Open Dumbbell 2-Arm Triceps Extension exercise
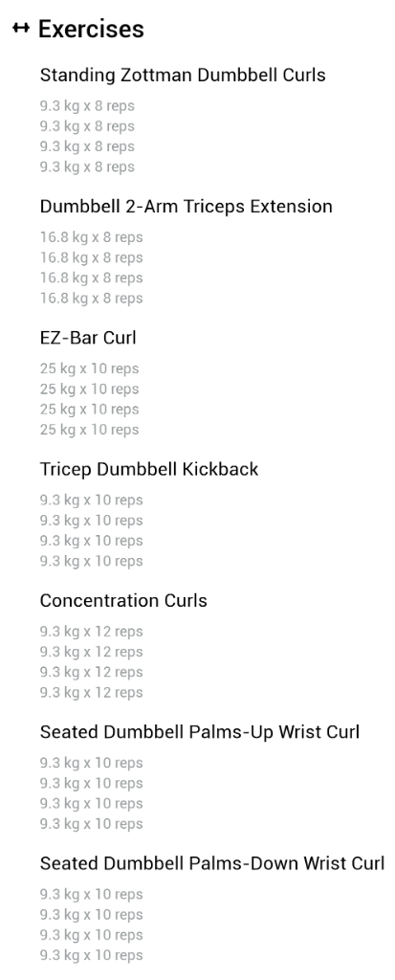 187,207
